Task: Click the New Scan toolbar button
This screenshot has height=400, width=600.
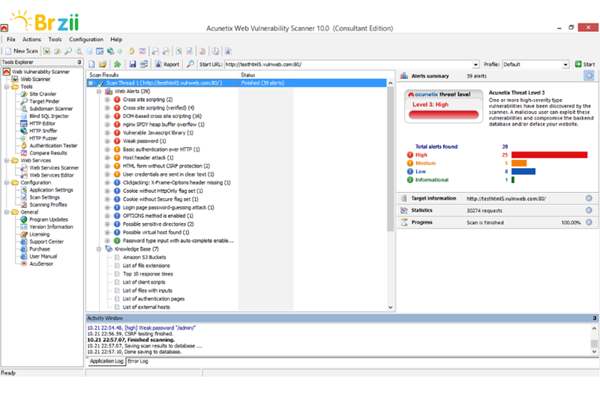Action: [21, 51]
